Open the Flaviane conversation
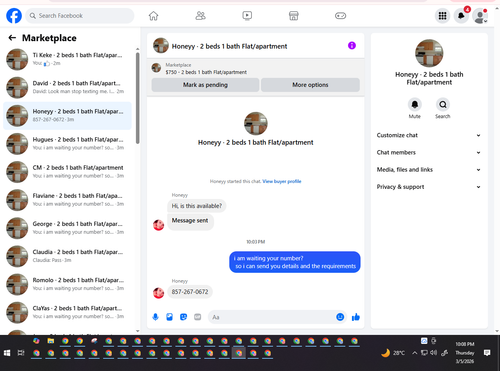 pos(67,200)
